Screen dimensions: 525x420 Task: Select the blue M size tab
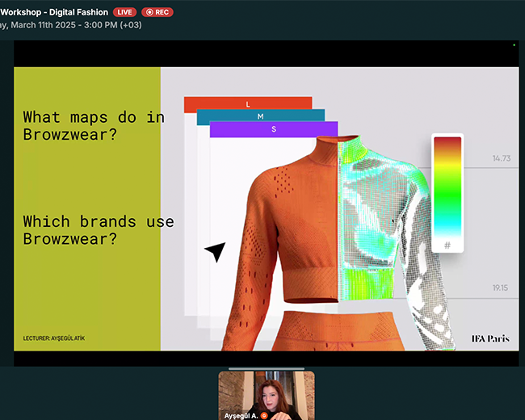click(x=261, y=116)
